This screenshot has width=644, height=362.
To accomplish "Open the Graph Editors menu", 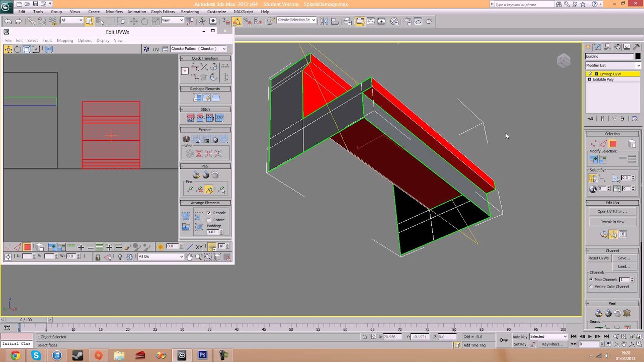I will click(x=163, y=12).
